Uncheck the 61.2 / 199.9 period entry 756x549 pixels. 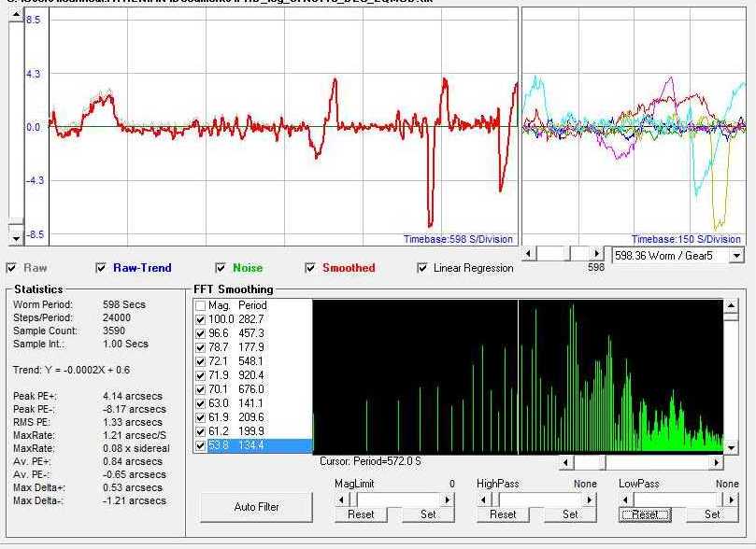point(201,431)
